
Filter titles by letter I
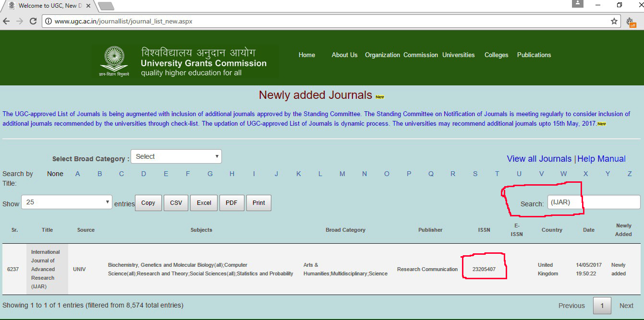click(254, 174)
